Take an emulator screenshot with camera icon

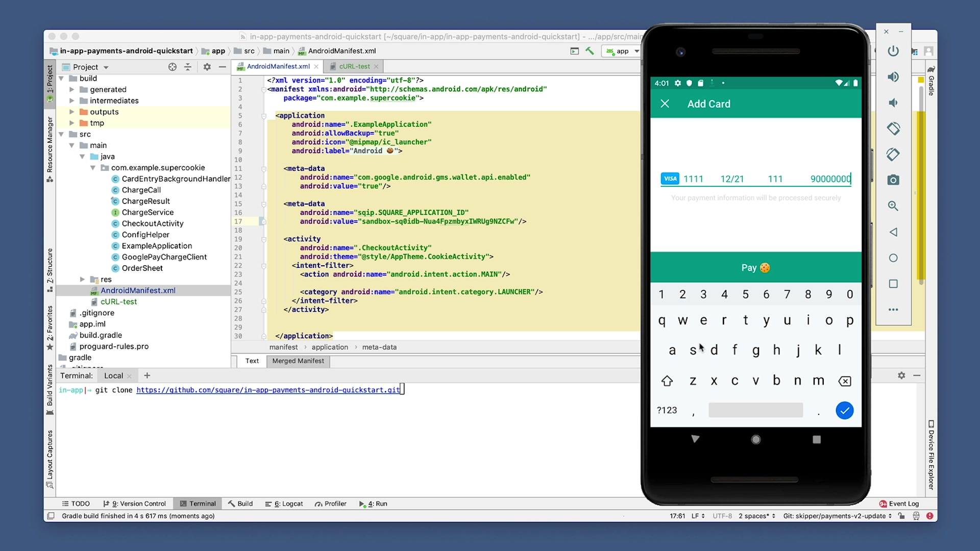(x=893, y=180)
